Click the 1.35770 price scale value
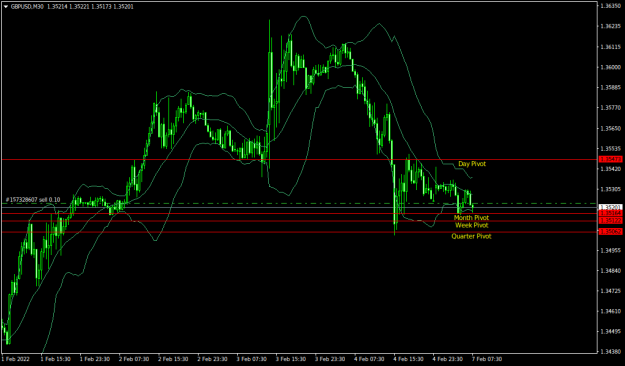The image size is (625, 366). 611,108
